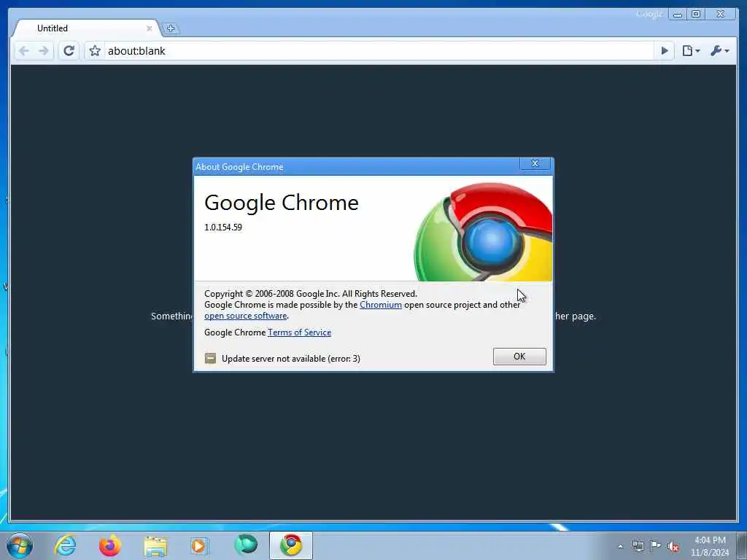Open Action Center flag icon

coord(655,546)
